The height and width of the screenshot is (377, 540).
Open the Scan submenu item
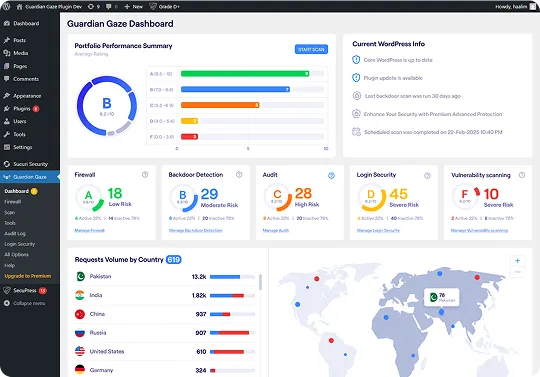10,212
